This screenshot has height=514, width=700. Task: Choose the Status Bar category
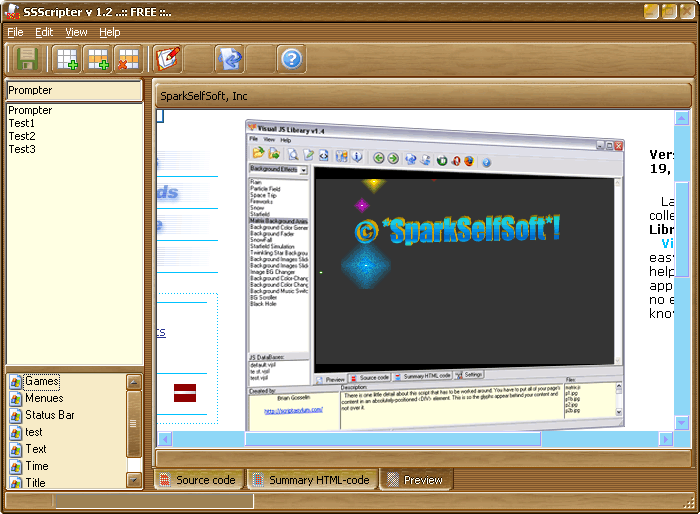[x=50, y=415]
